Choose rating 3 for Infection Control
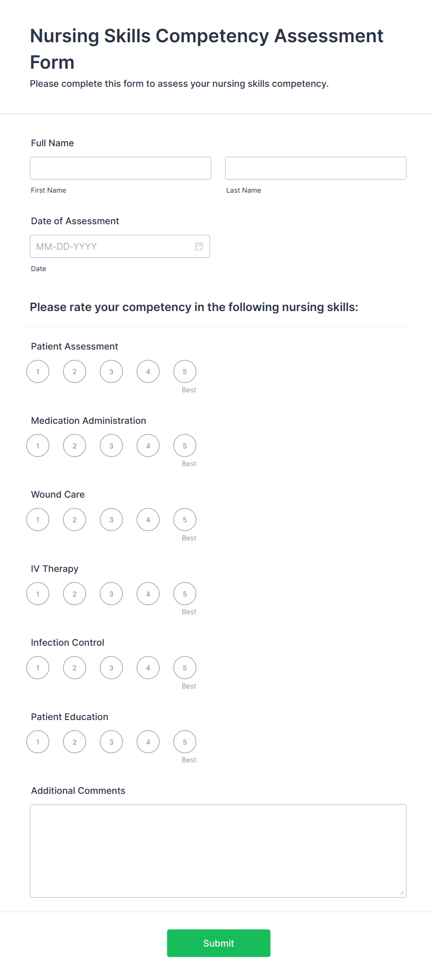432x980 pixels. tap(111, 667)
